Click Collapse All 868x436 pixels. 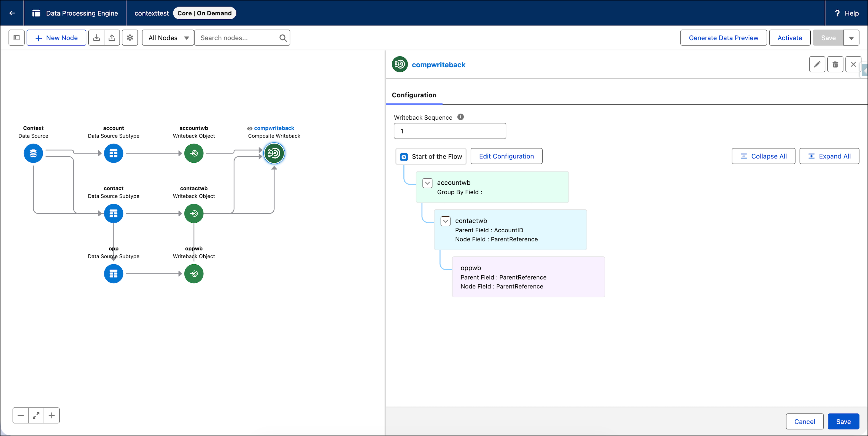click(x=763, y=156)
